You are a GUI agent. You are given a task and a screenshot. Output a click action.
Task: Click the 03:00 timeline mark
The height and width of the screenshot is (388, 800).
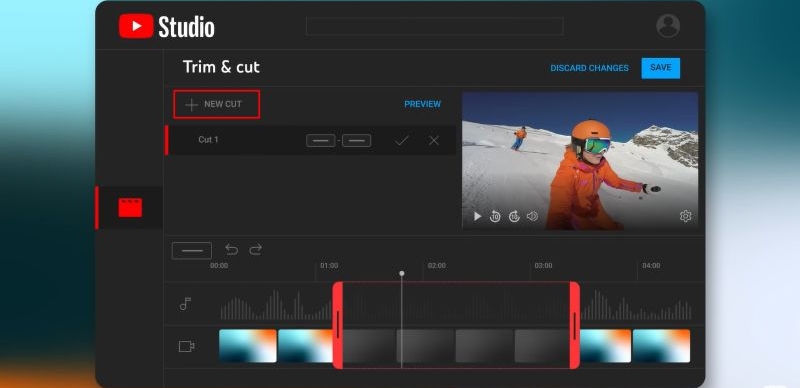coord(543,266)
